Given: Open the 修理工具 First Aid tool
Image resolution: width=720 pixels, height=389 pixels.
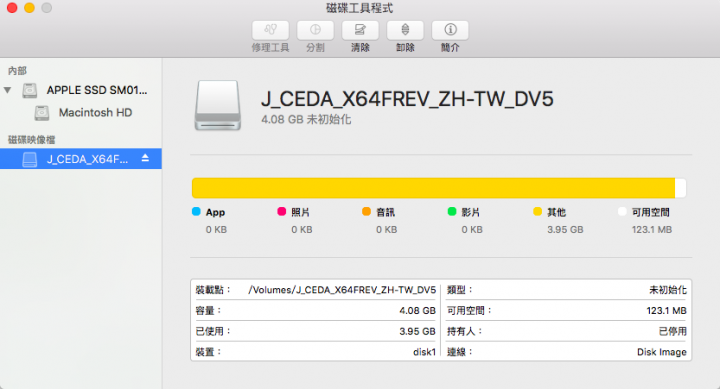Looking at the screenshot, I should coord(270,30).
